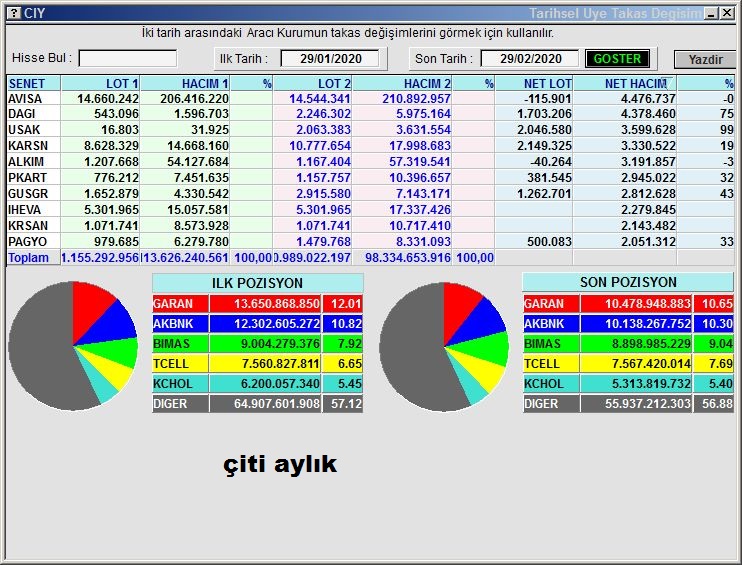Screen dimensions: 742x565
Task: Edit the Son Tarih date field
Action: click(x=528, y=59)
